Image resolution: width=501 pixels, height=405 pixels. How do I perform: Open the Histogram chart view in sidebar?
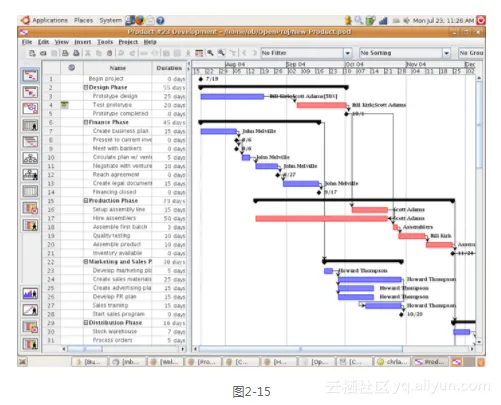(30, 293)
